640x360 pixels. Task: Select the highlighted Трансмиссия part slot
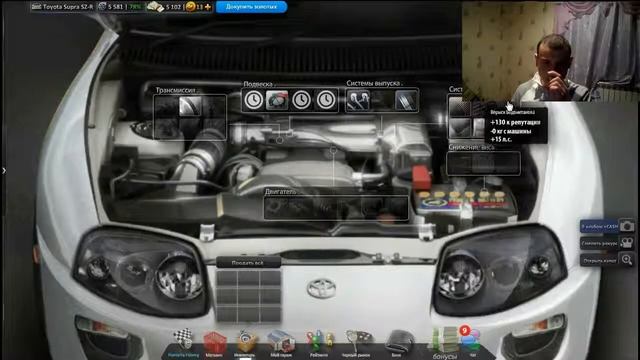190,106
